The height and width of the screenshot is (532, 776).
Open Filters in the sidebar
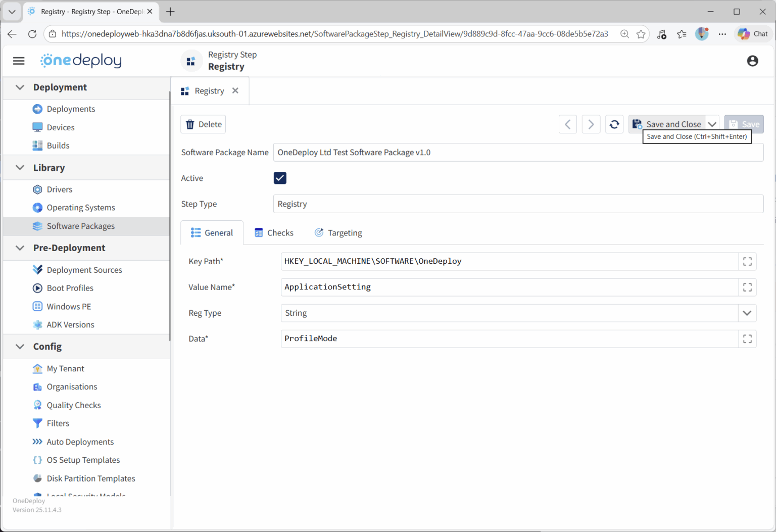click(x=58, y=423)
